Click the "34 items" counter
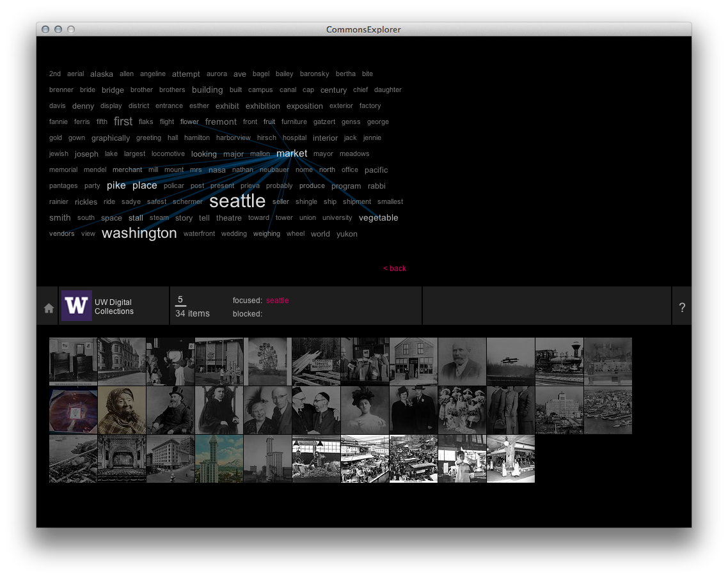 coord(192,313)
